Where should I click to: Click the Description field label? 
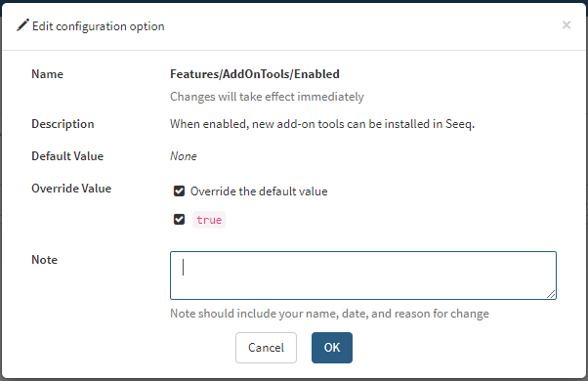coord(63,124)
